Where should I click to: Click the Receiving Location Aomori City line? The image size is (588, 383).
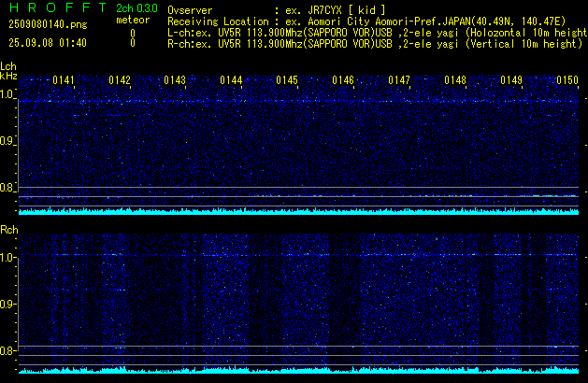click(x=366, y=21)
